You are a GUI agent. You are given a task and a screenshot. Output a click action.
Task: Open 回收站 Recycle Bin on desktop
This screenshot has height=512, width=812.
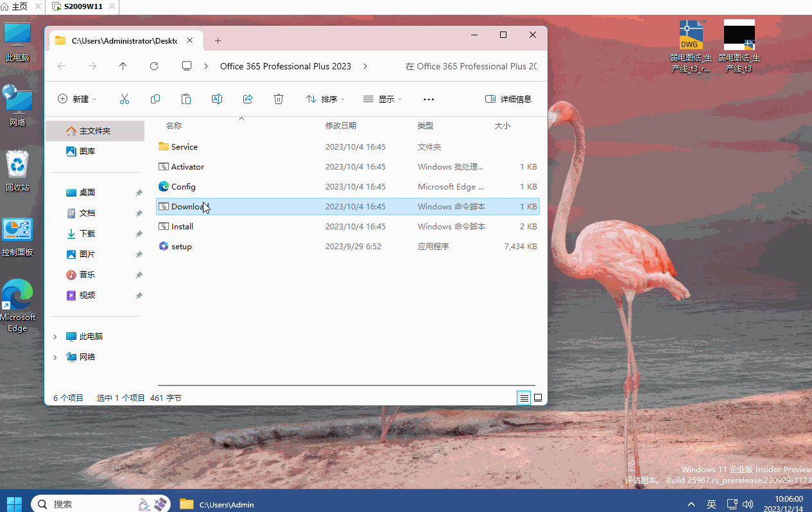(x=17, y=172)
